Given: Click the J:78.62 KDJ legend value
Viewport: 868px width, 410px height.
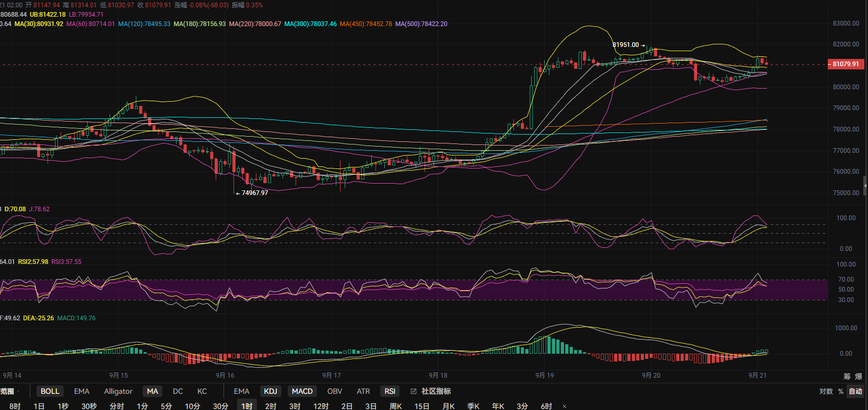Looking at the screenshot, I should coord(39,209).
